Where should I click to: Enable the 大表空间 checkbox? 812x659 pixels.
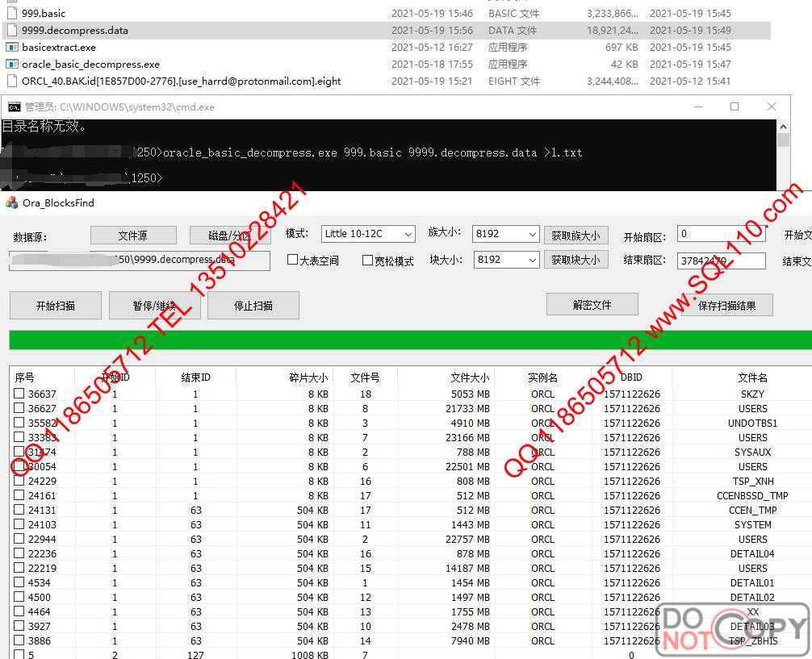[x=293, y=261]
